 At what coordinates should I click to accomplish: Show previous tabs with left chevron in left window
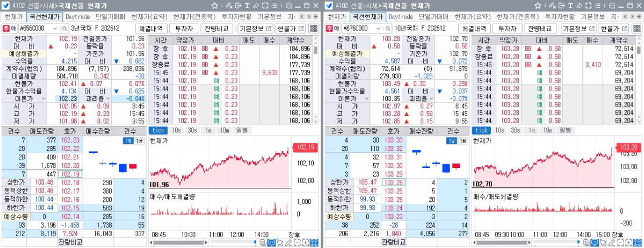click(x=302, y=17)
